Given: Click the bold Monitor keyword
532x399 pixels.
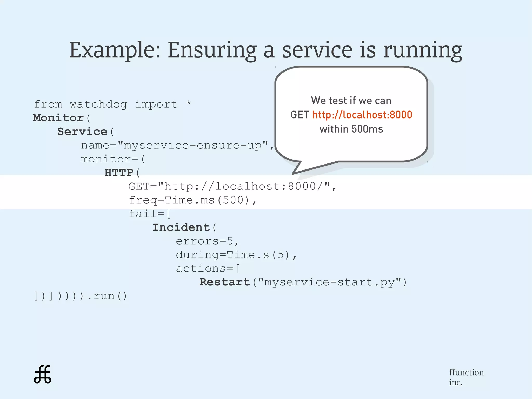Looking at the screenshot, I should click(x=58, y=118).
